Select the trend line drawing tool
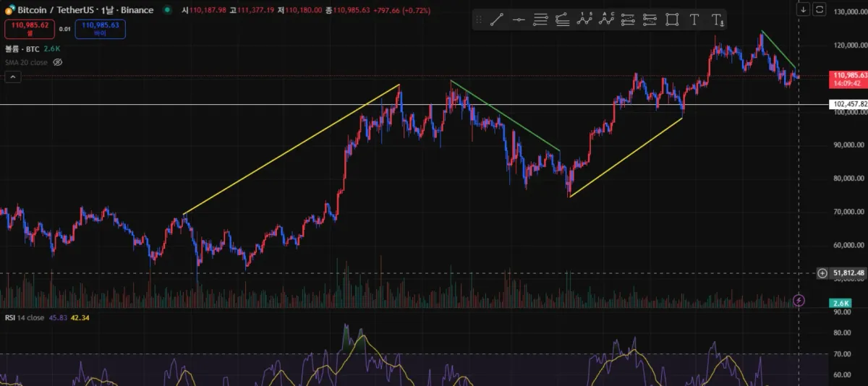The width and height of the screenshot is (868, 386). (496, 20)
